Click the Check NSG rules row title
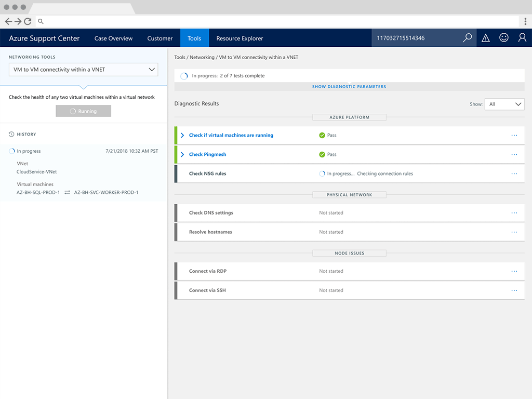 [207, 174]
